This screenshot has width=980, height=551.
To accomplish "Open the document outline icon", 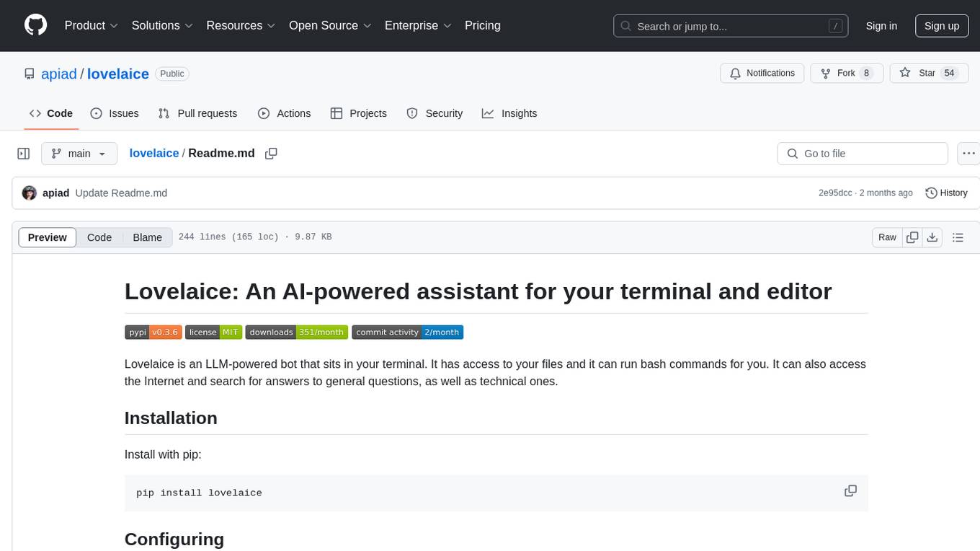I will [958, 237].
